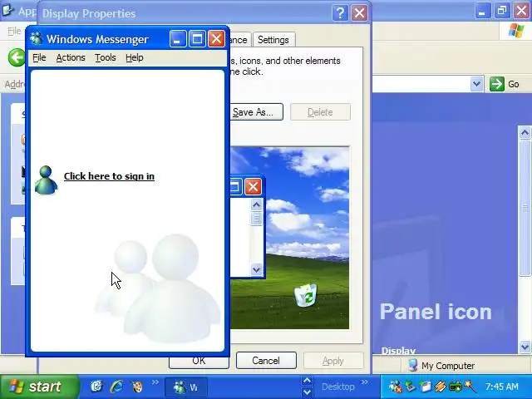Click 'Click here to sign in' link

pyautogui.click(x=109, y=176)
